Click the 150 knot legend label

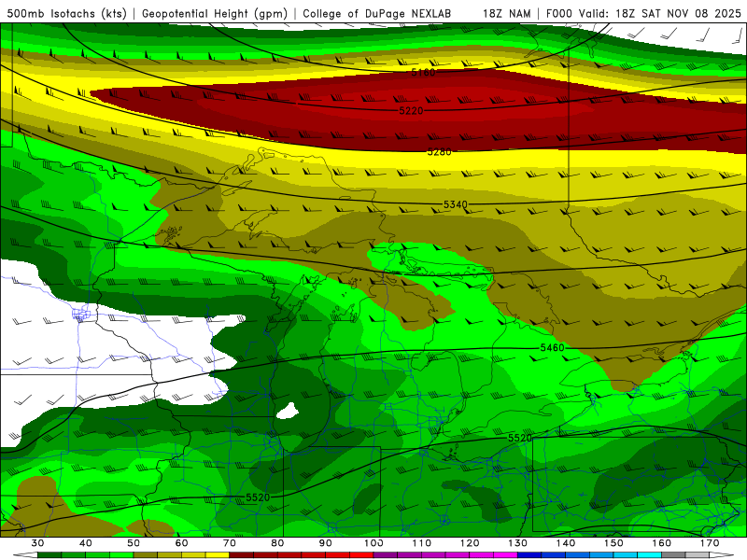tap(613, 543)
